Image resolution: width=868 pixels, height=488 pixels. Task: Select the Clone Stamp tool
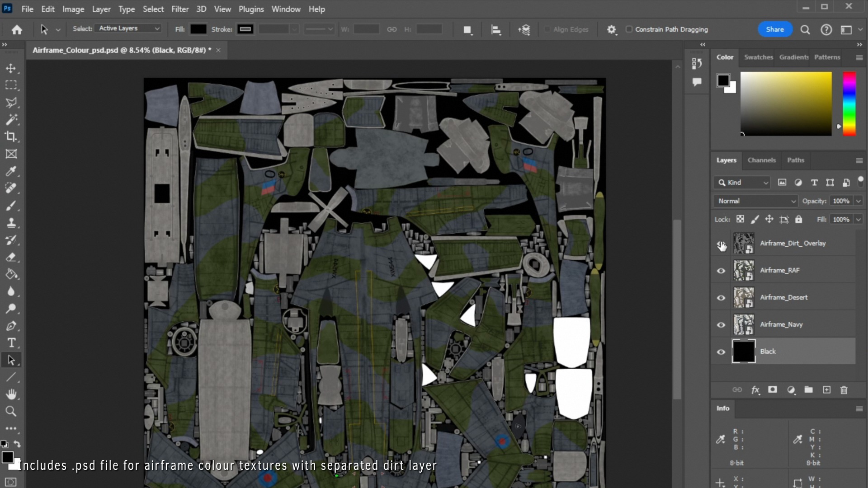[x=11, y=223]
